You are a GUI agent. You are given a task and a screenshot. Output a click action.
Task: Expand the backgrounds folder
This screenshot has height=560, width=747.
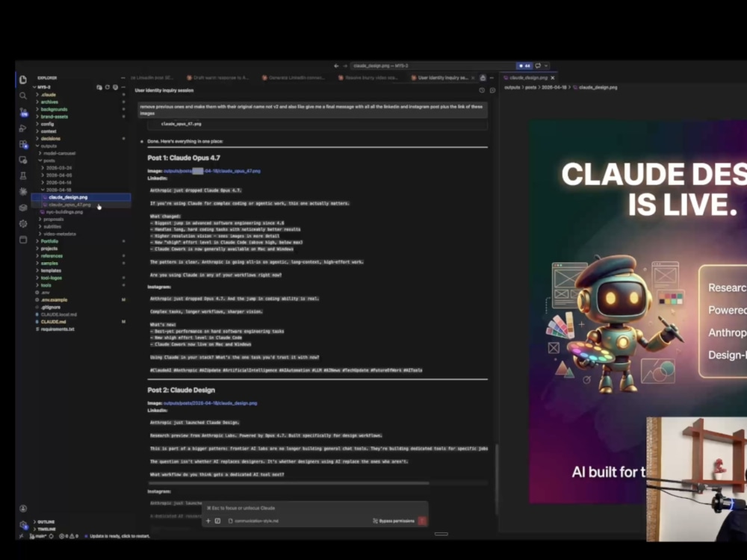[x=81, y=110]
